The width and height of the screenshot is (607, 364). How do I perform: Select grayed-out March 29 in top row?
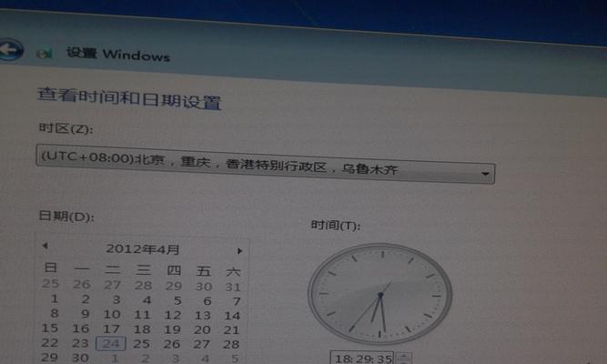[x=174, y=286]
